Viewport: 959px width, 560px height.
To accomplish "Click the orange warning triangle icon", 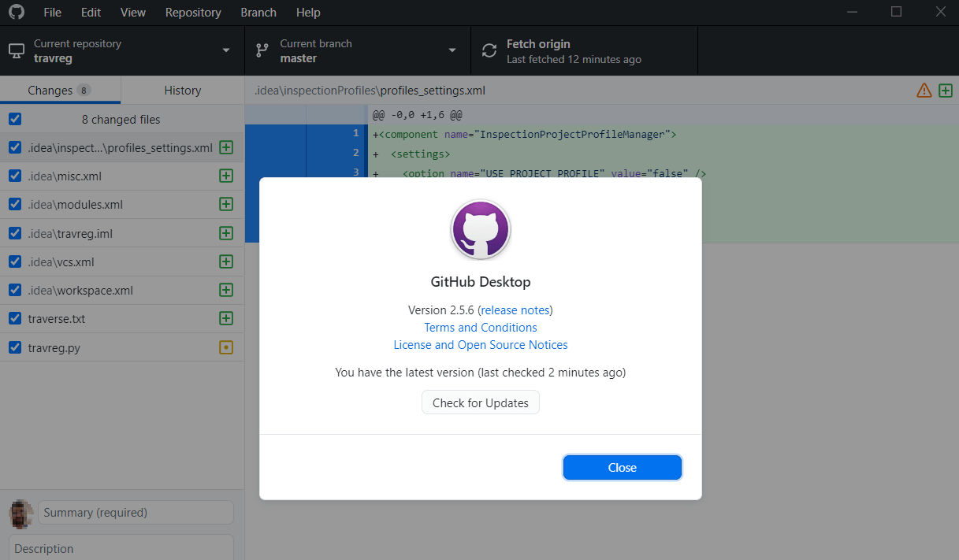I will coord(924,91).
